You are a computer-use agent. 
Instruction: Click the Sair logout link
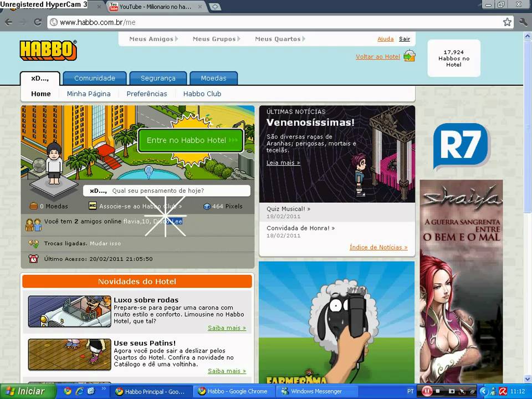[405, 39]
